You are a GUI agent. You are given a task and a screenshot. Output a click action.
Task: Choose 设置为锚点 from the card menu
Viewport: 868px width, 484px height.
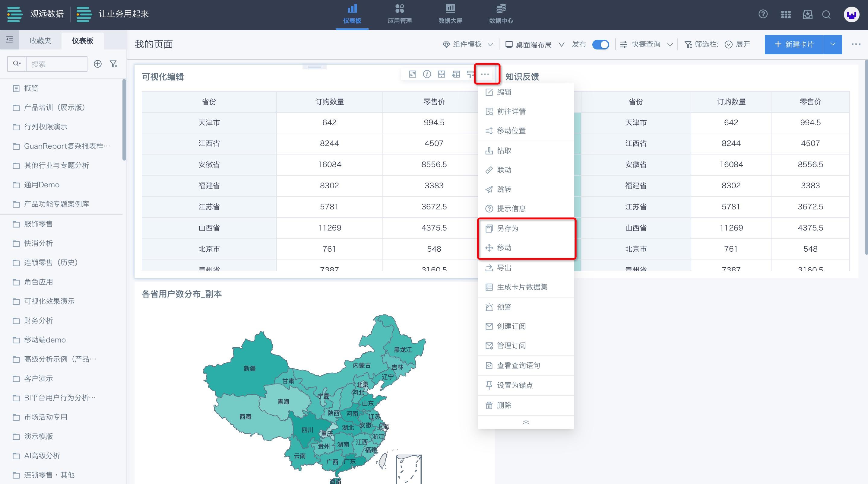tap(526, 385)
